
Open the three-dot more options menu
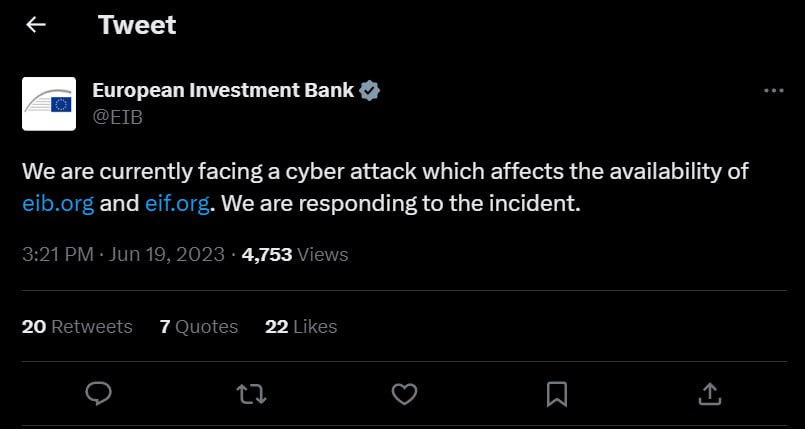point(774,91)
